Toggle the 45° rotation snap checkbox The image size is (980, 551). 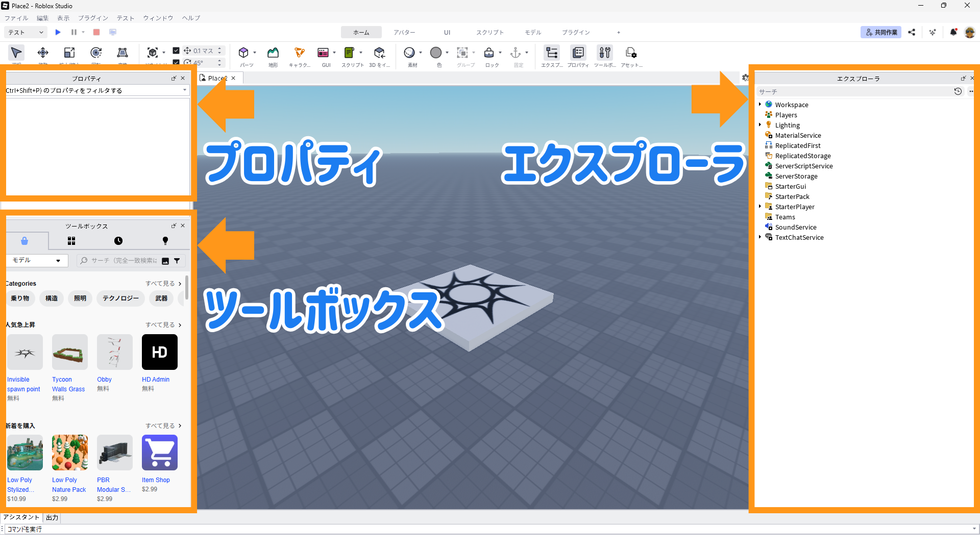click(176, 62)
